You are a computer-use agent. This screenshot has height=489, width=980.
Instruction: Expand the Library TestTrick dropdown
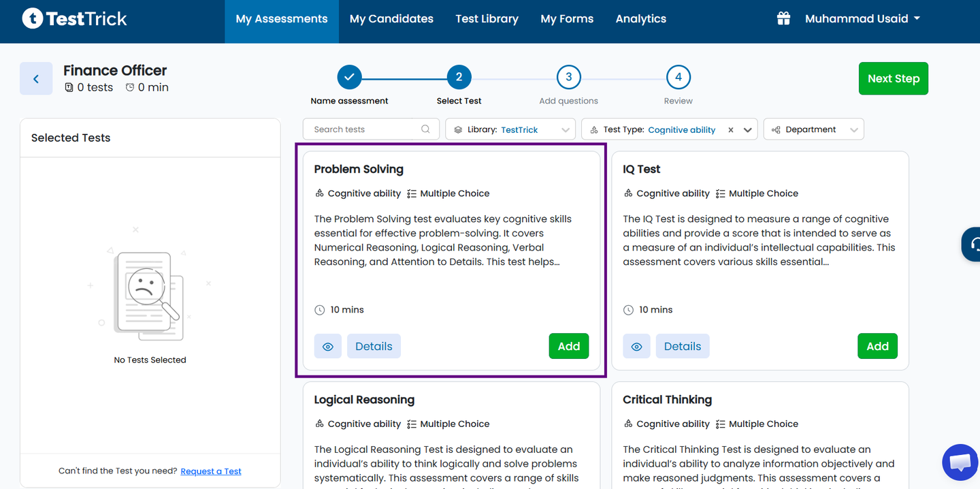pyautogui.click(x=510, y=129)
